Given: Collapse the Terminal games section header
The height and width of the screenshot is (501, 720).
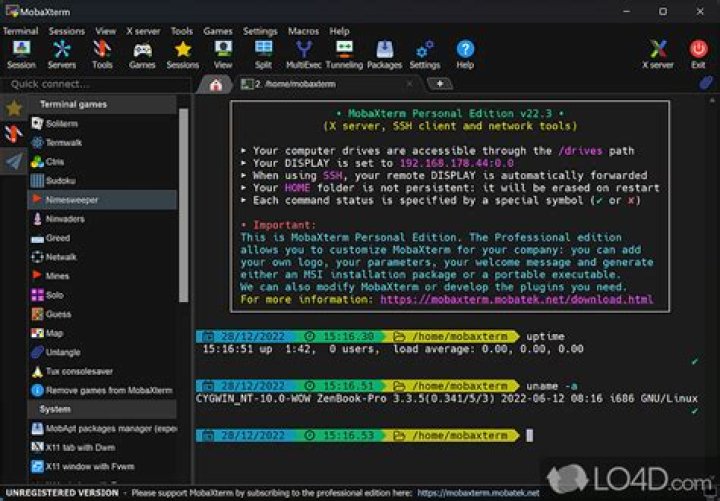Looking at the screenshot, I should (x=102, y=104).
